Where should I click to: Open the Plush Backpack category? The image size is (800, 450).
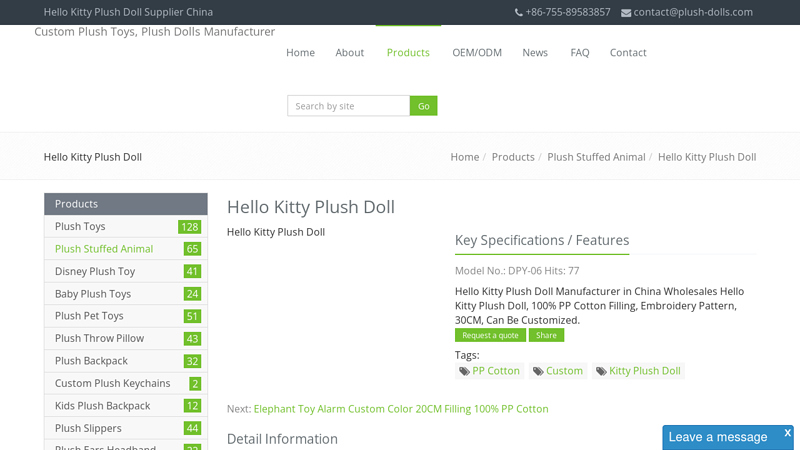point(91,361)
